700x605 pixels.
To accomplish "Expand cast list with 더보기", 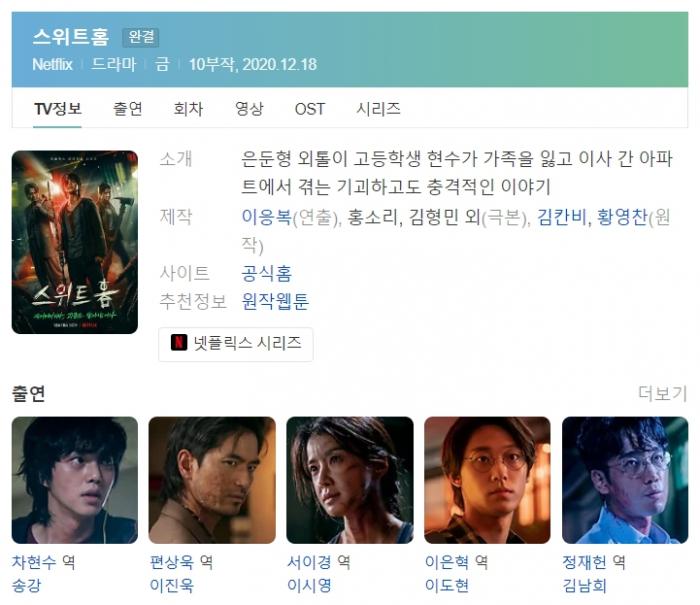I will tap(662, 393).
